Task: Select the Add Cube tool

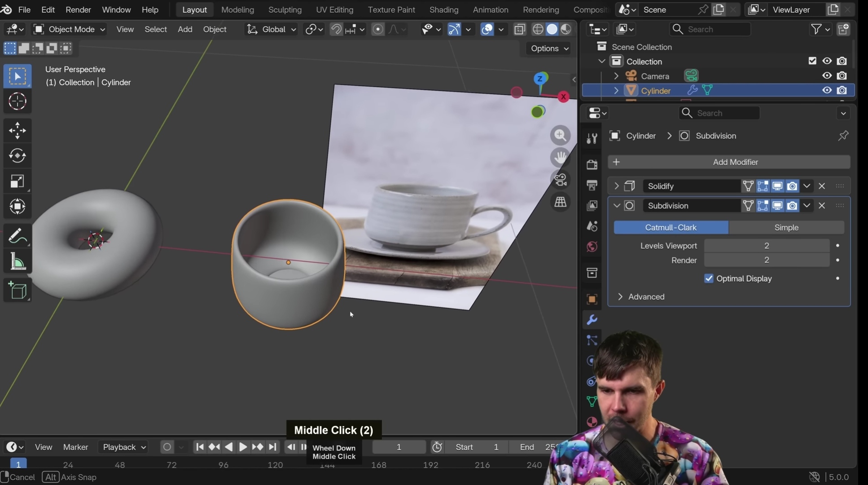Action: pos(17,291)
